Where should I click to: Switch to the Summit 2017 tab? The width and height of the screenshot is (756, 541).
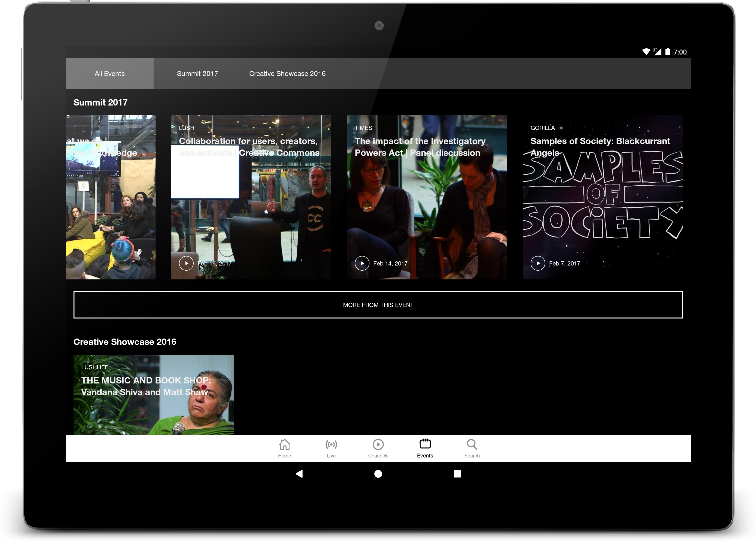[x=197, y=73]
